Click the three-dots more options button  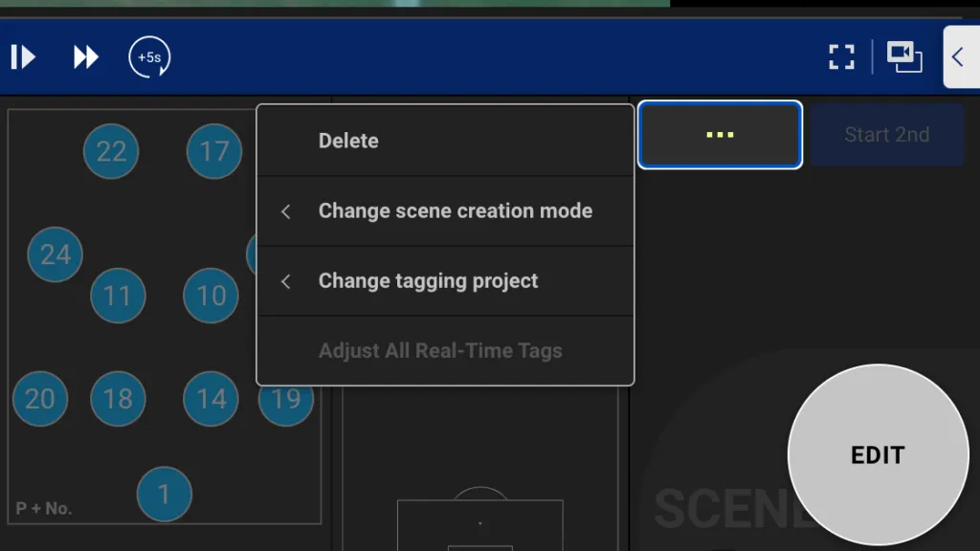tap(720, 134)
